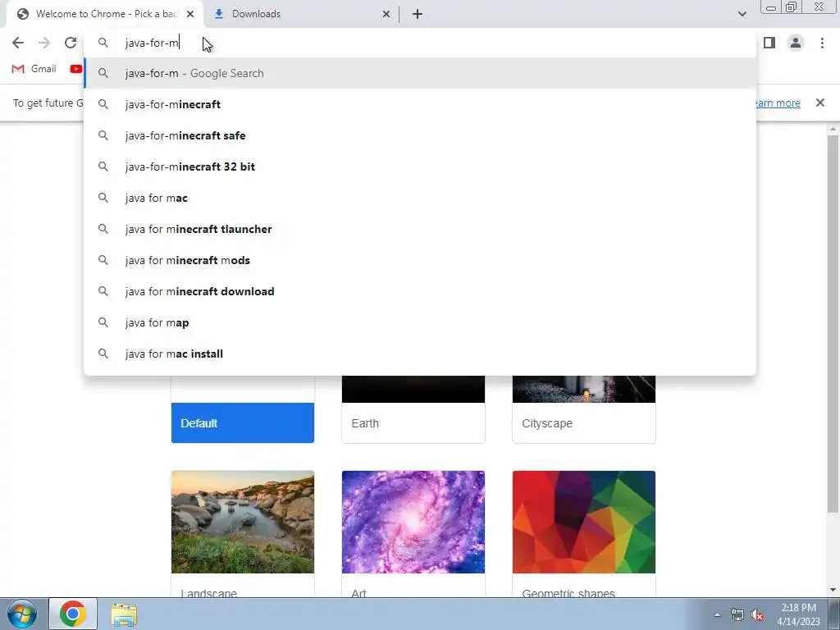
Task: Pick the 'java-for-minecraft' suggestion
Action: point(420,104)
